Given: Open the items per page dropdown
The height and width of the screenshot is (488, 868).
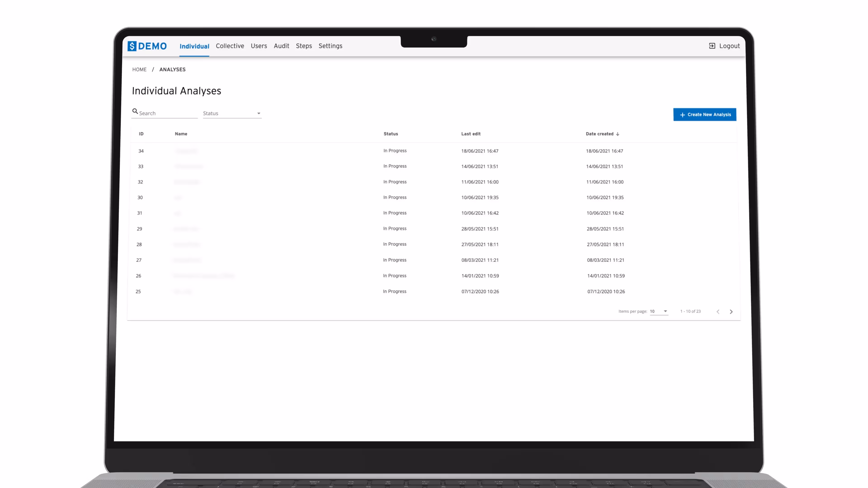Looking at the screenshot, I should click(658, 311).
